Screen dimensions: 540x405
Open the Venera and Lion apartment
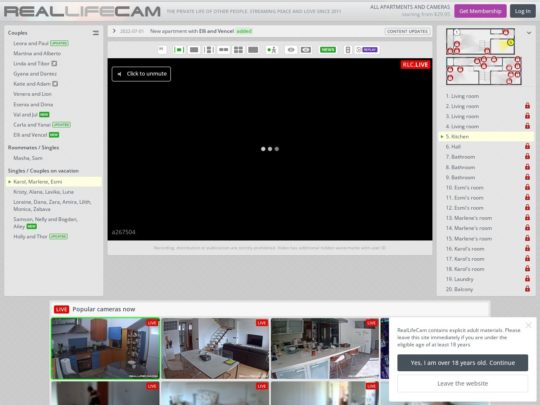pyautogui.click(x=32, y=94)
